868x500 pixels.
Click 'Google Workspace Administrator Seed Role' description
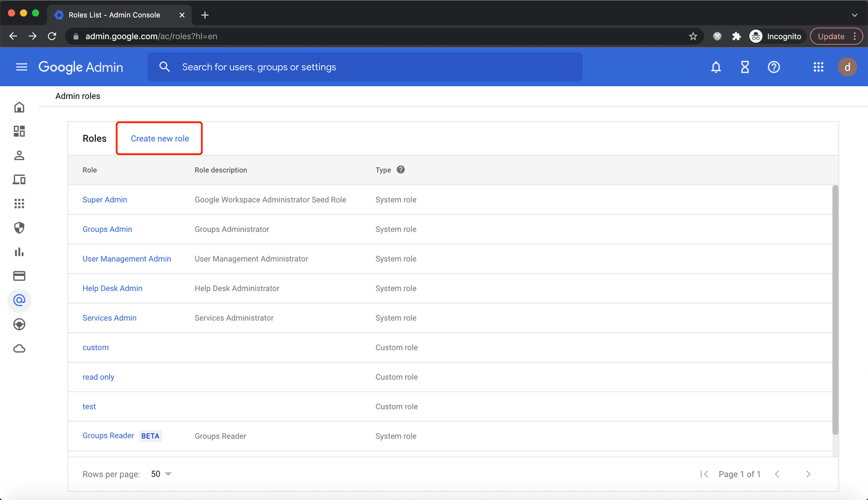coord(270,200)
